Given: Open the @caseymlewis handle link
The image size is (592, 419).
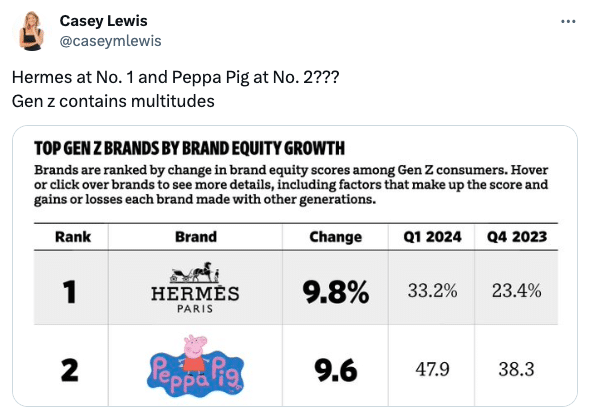Looking at the screenshot, I should (x=110, y=41).
